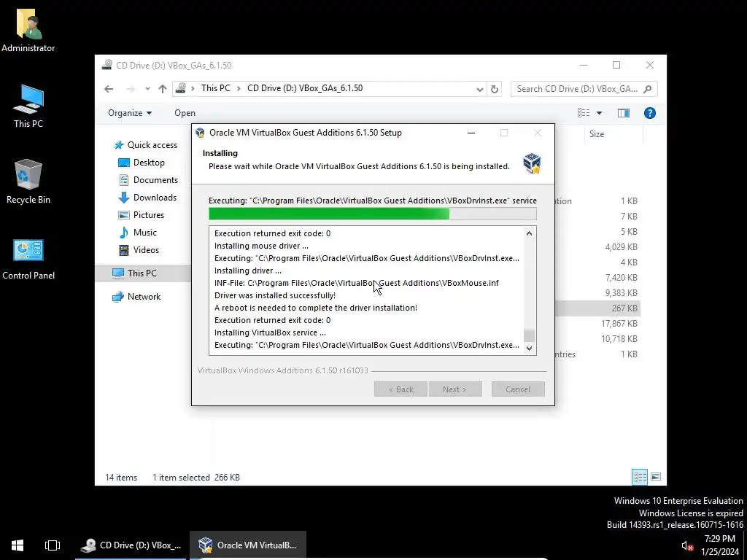Open Desktop in navigation pane
Viewport: 747px width, 560px height.
(x=141, y=163)
